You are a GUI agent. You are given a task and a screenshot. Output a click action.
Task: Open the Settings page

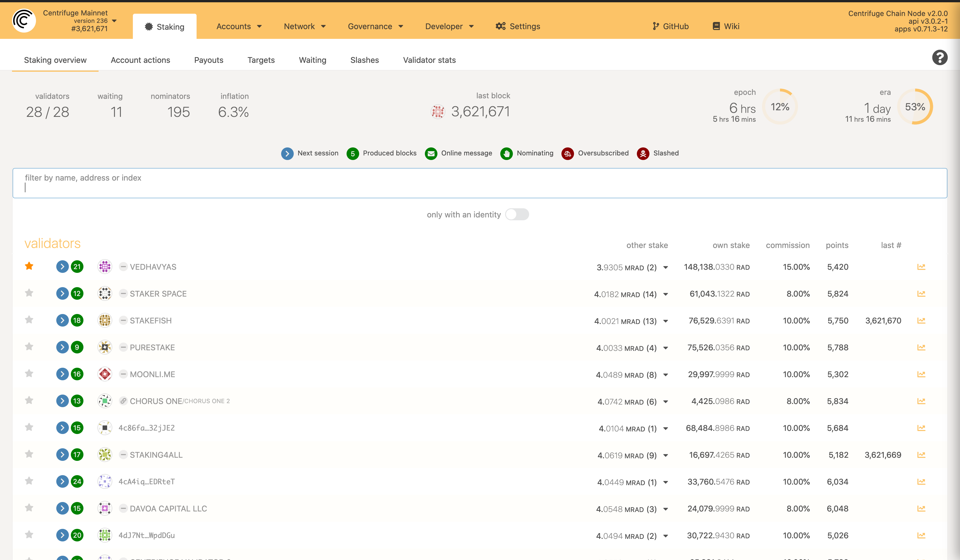[518, 26]
